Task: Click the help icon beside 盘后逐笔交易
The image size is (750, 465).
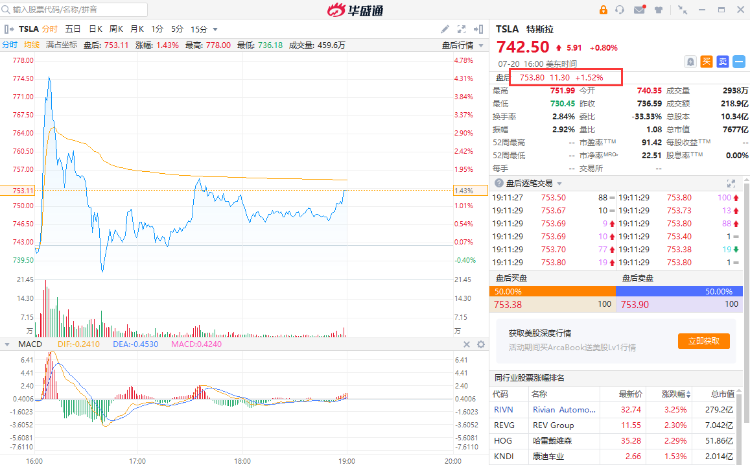Action: click(499, 183)
